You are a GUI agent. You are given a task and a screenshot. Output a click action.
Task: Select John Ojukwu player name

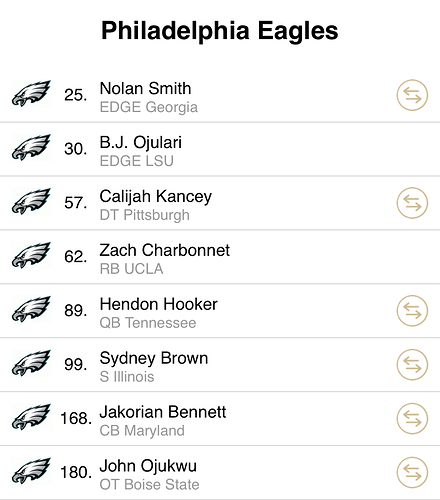148,466
